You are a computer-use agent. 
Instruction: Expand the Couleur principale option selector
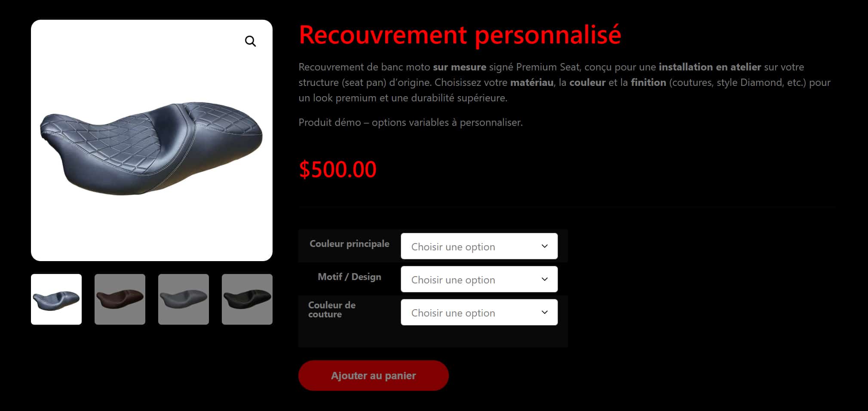point(479,246)
